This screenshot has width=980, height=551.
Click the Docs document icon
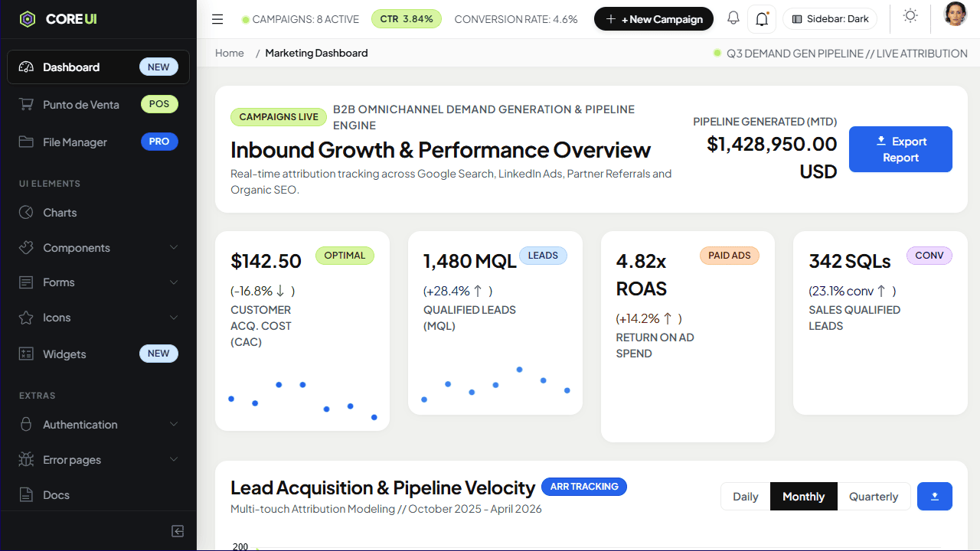point(26,495)
